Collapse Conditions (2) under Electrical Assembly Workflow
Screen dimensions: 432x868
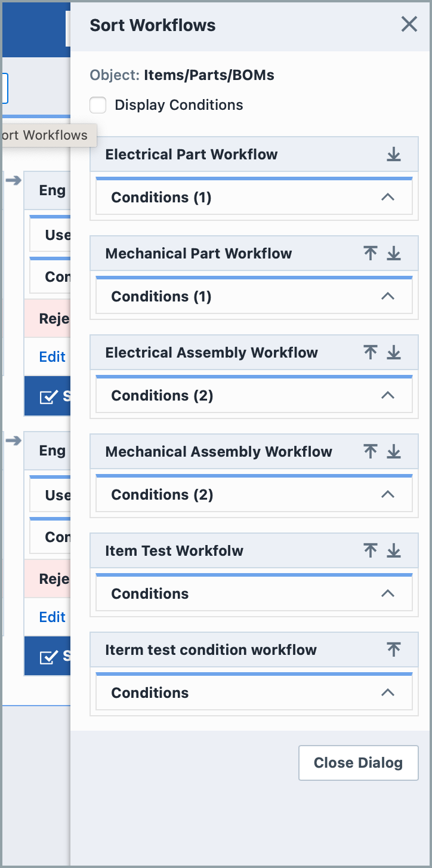click(387, 395)
